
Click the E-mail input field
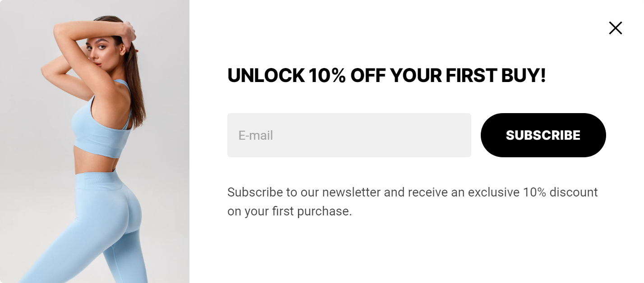(x=349, y=135)
